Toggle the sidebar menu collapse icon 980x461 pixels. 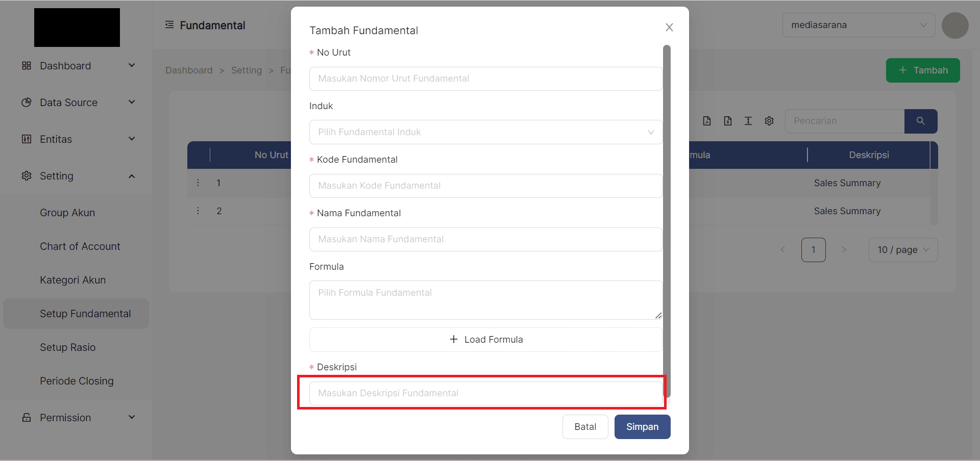click(x=169, y=25)
